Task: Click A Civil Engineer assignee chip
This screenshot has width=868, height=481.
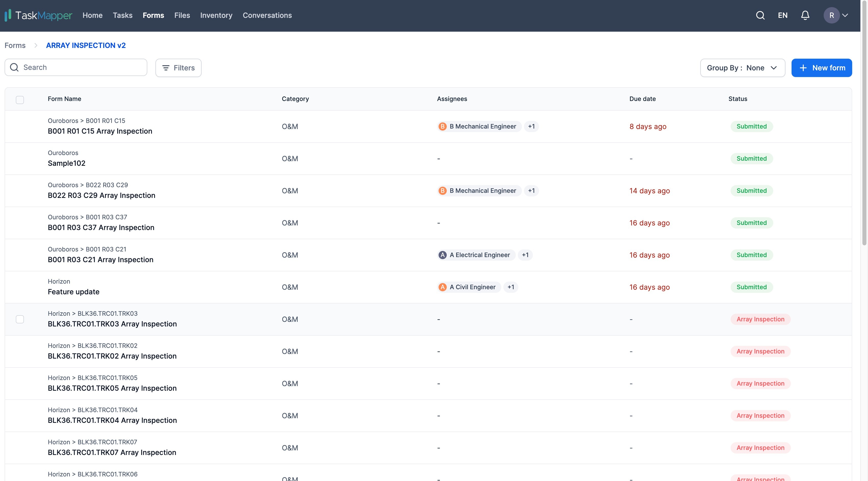Action: (x=469, y=287)
